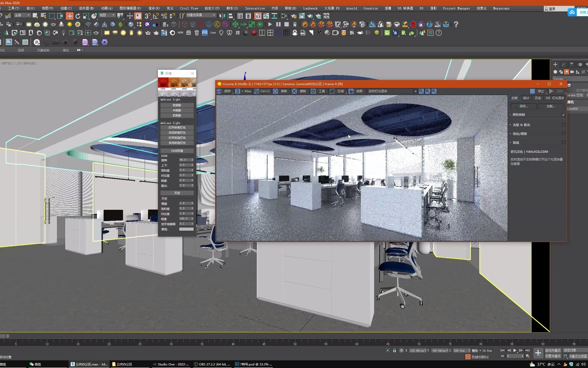Click the Selection Lock padlock icon
Image resolution: width=588 pixels, height=368 pixels.
click(395, 350)
